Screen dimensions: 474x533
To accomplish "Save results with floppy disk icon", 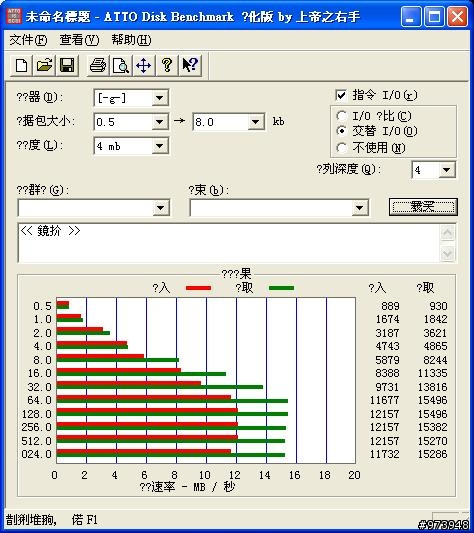I will (67, 65).
